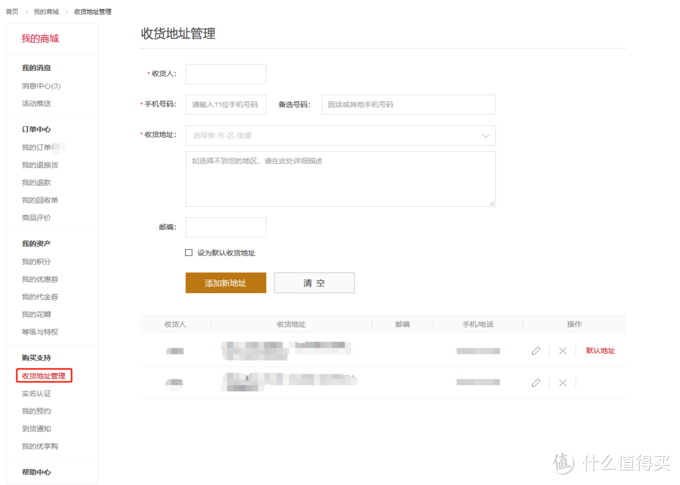
Task: Open 商品评价 in sidebar
Action: click(x=36, y=217)
